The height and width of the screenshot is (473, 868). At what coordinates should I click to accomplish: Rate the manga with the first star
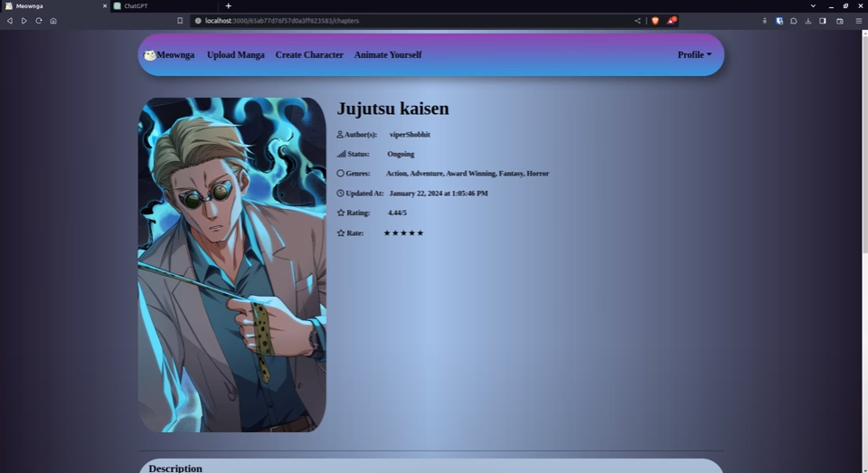387,233
